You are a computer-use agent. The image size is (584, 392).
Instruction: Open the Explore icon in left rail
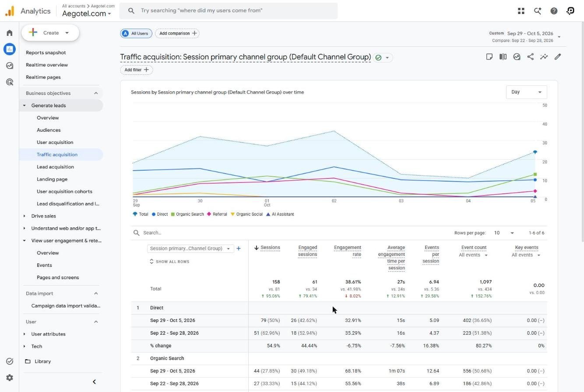pyautogui.click(x=10, y=66)
